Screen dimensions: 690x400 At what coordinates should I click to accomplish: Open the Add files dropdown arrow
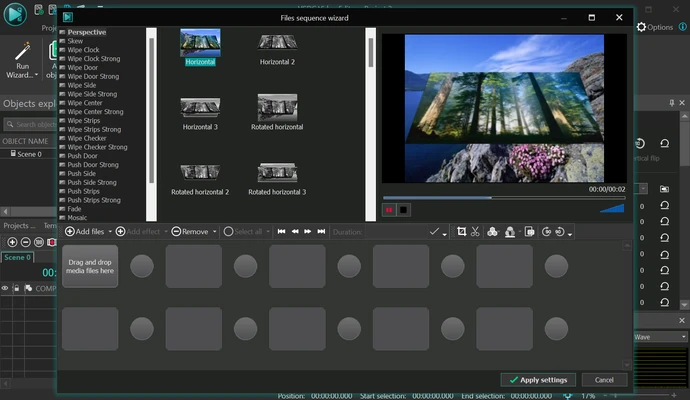click(110, 231)
